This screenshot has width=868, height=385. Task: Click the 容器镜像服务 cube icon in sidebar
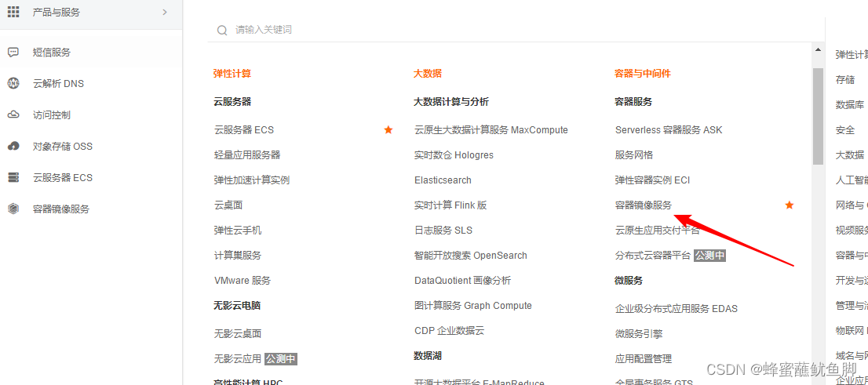(13, 209)
